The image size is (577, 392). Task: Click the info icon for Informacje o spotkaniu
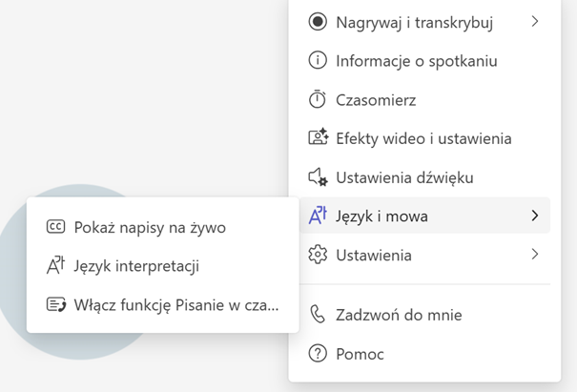coord(318,61)
